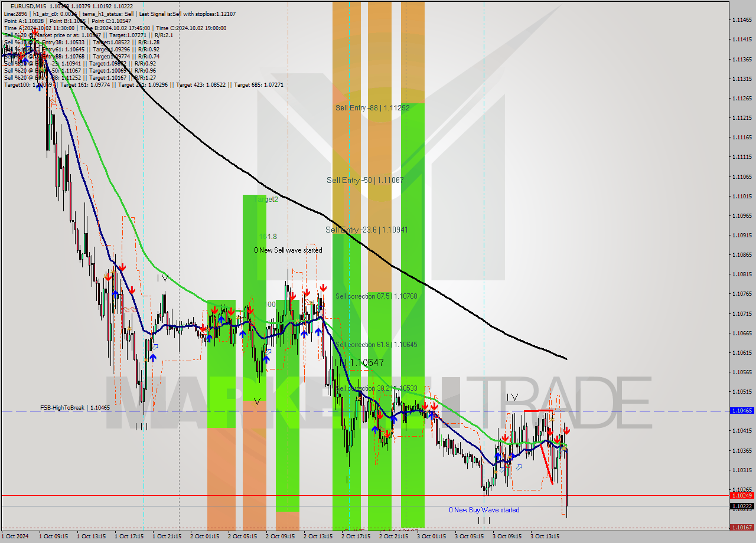Click the 1.10665 price axis label
Viewport: 756px width, 543px height.
click(x=742, y=333)
